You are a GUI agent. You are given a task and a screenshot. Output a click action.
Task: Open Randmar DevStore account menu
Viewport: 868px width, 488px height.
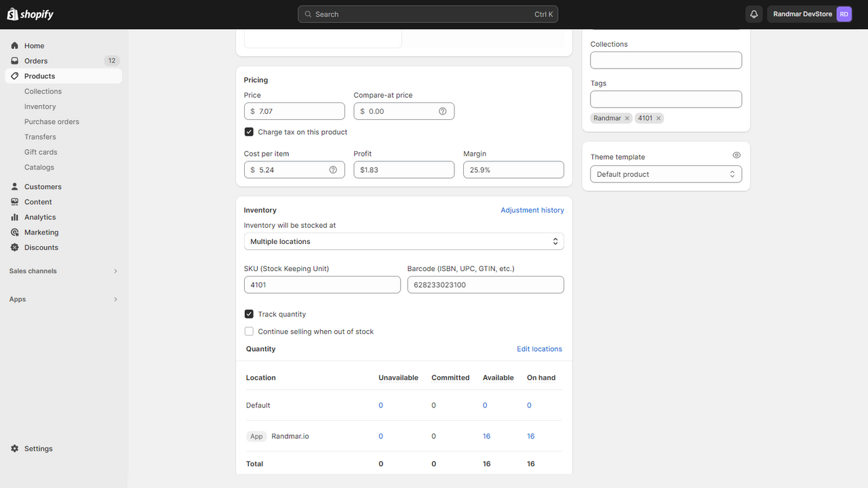pos(810,14)
